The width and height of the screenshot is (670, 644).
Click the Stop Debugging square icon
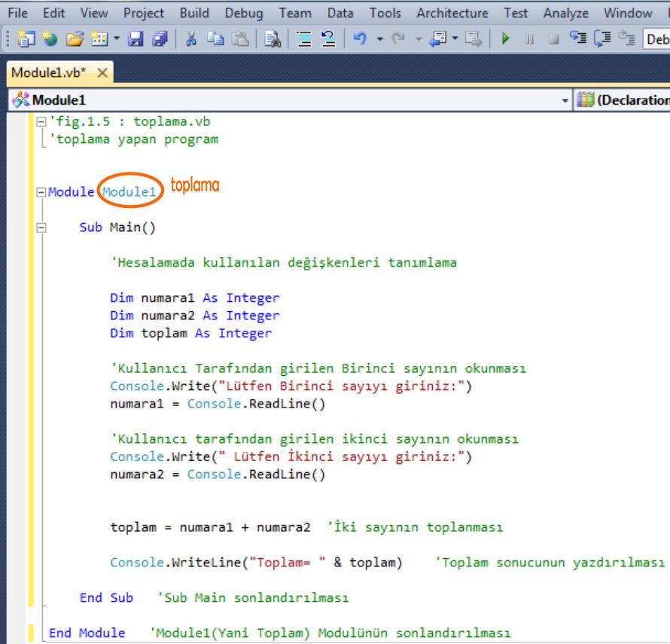pyautogui.click(x=554, y=40)
